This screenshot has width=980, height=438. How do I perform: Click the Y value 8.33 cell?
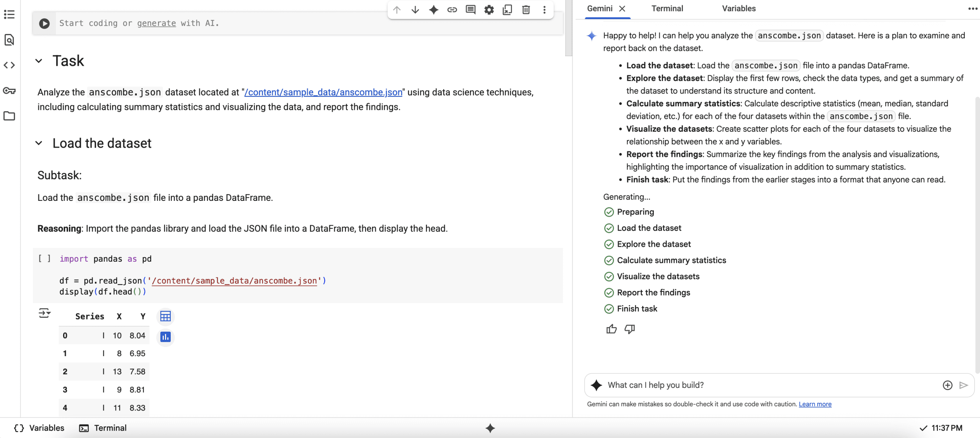pyautogui.click(x=137, y=408)
